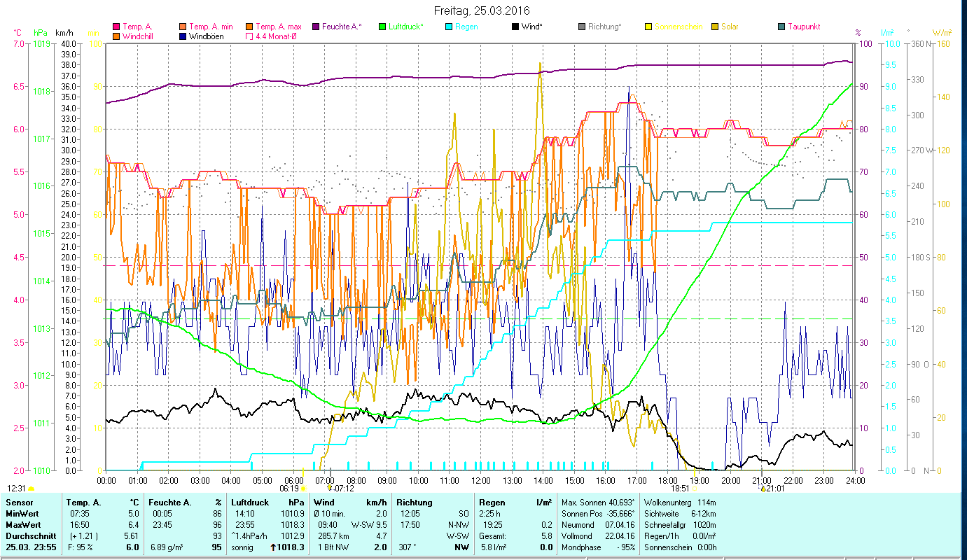The image size is (967, 560).
Task: Click the 'MinWert' row label
Action: click(x=22, y=514)
